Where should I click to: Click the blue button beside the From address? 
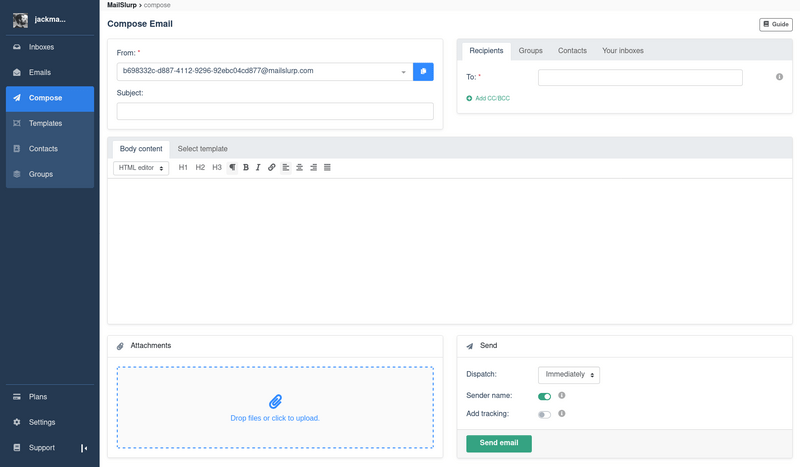423,71
